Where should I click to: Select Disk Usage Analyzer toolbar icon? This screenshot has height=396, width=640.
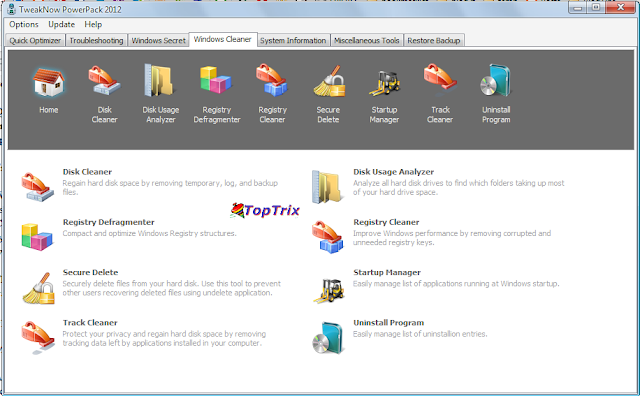[160, 80]
